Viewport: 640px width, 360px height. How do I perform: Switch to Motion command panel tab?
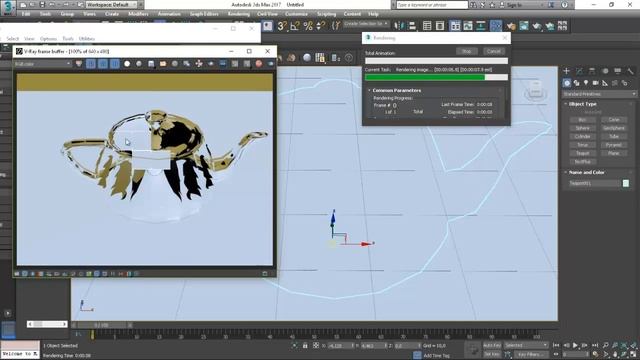605,71
